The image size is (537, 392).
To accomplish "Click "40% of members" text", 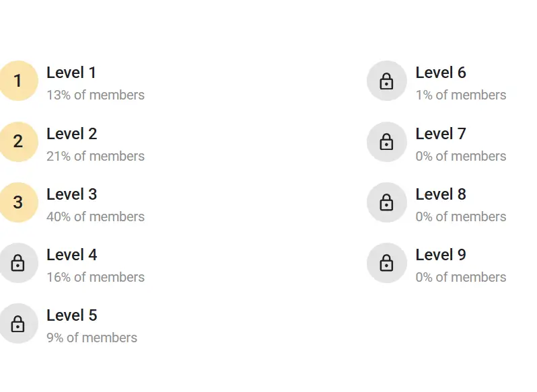I will 96,217.
